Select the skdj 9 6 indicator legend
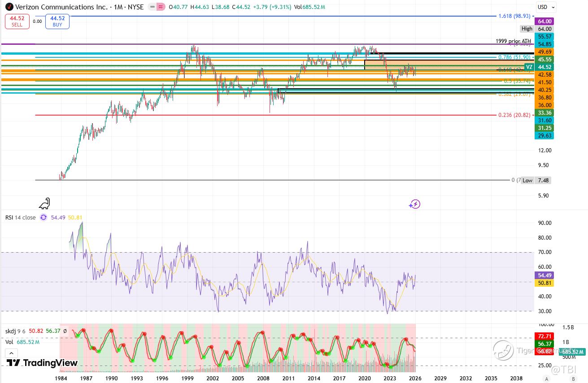Image resolution: width=588 pixels, height=383 pixels. 16,331
